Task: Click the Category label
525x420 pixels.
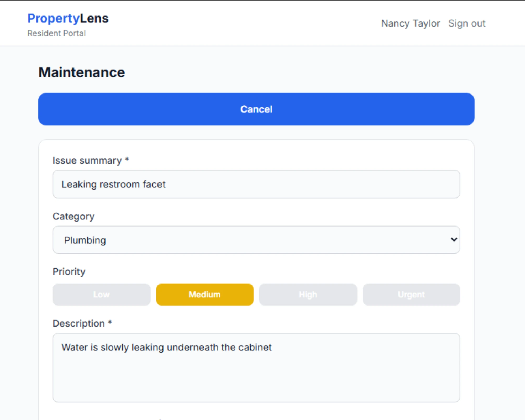Action: point(73,216)
